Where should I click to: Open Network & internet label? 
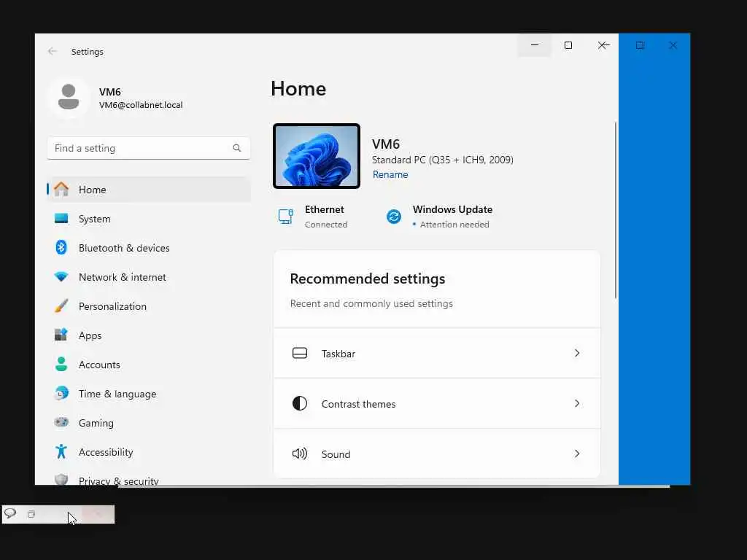(x=122, y=277)
